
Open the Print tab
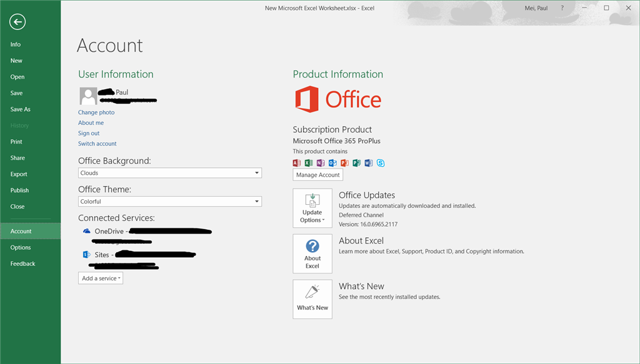(x=16, y=142)
